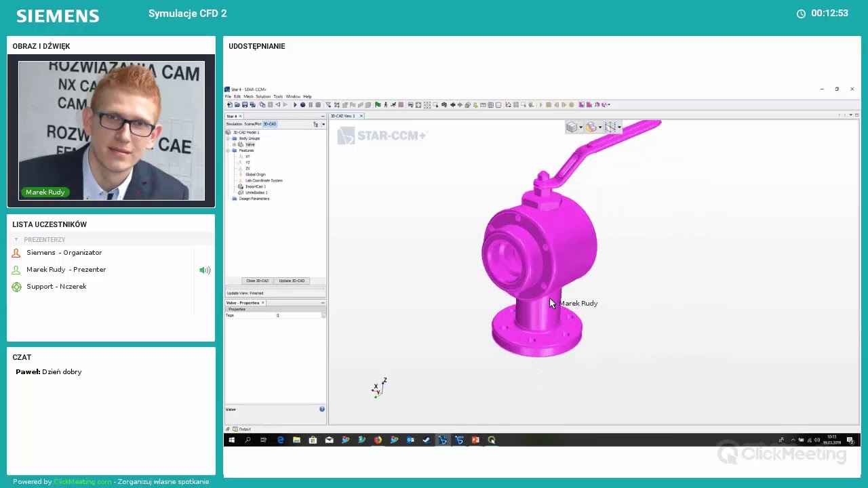Viewport: 868px width, 488px height.
Task: Switch to the Scene/Plot tab
Action: point(253,124)
